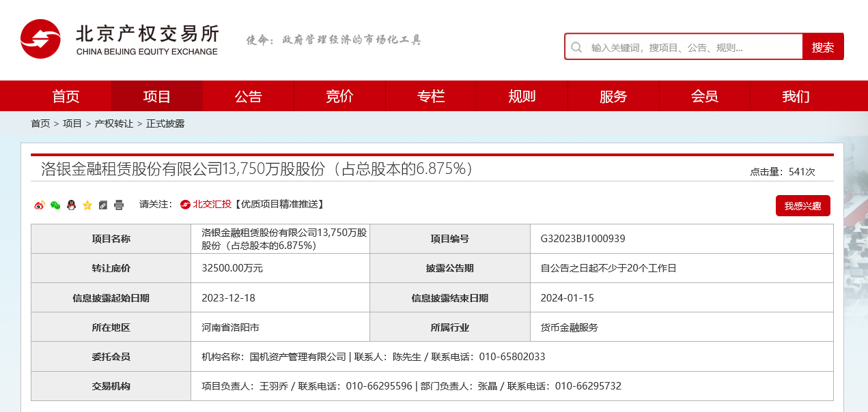Screen dimensions: 868x412
Task: Open the 规则 menu item
Action: tap(522, 96)
